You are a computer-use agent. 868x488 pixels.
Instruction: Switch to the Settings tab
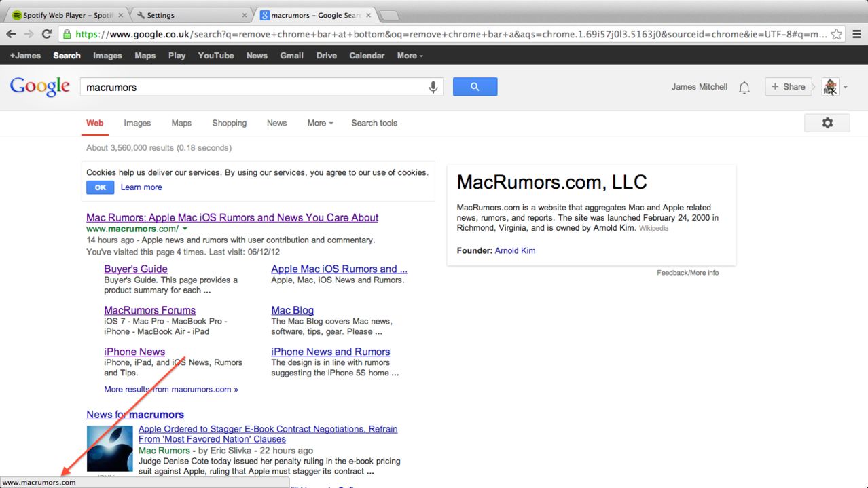(x=192, y=15)
